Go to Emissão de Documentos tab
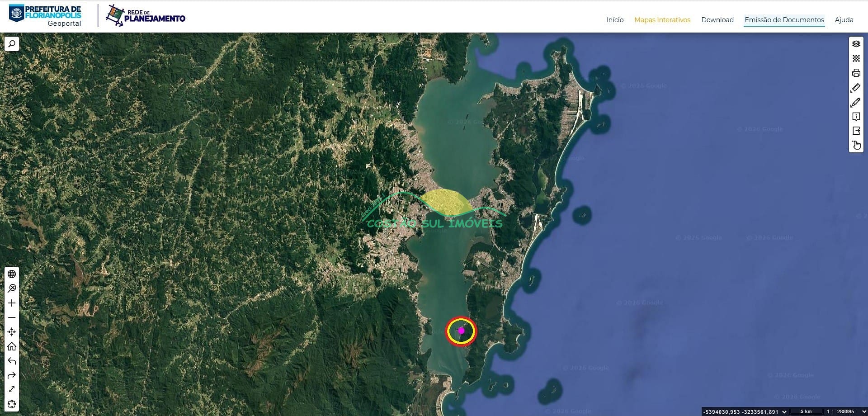 click(784, 20)
